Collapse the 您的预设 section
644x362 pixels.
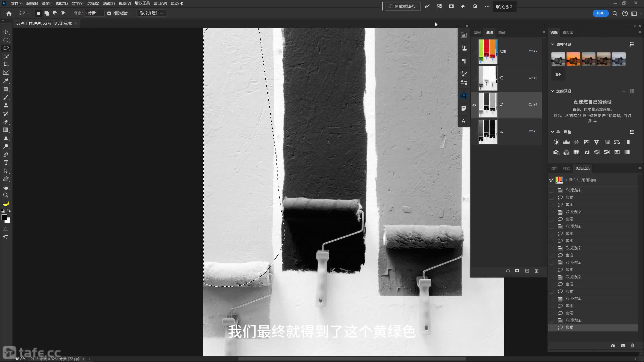pos(552,91)
